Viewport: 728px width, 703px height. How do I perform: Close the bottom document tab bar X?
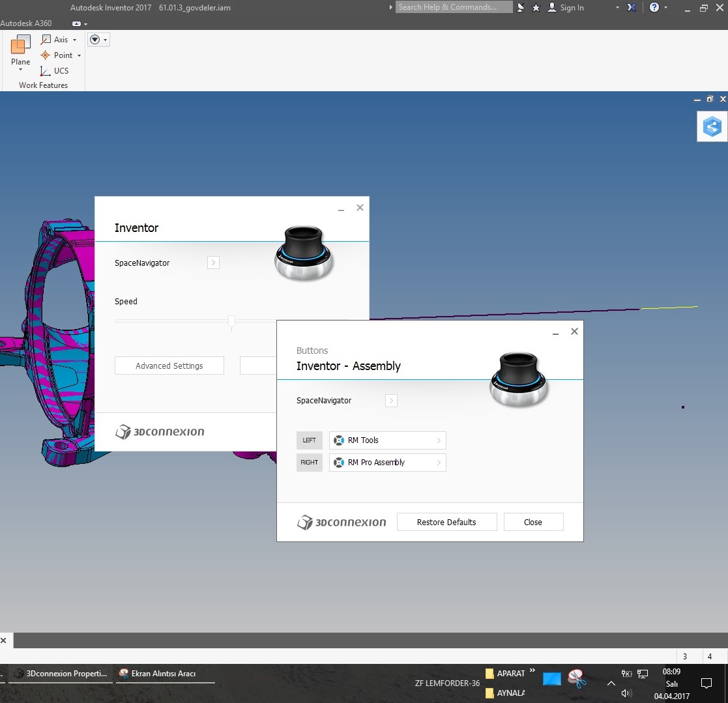pos(4,640)
